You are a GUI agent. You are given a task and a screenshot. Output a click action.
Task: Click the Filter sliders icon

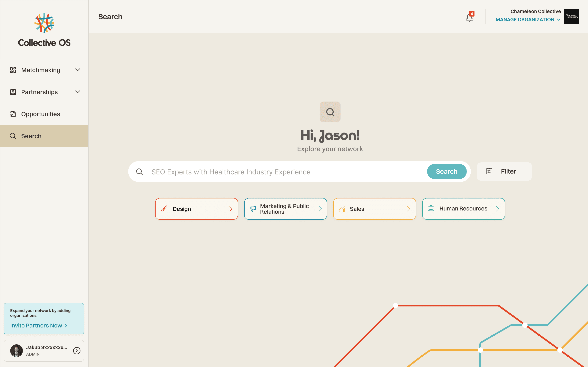click(489, 171)
